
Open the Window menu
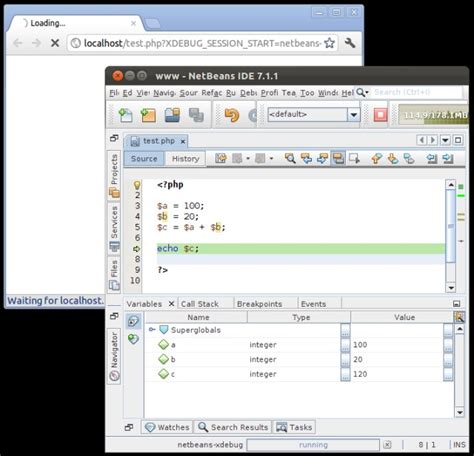point(328,93)
